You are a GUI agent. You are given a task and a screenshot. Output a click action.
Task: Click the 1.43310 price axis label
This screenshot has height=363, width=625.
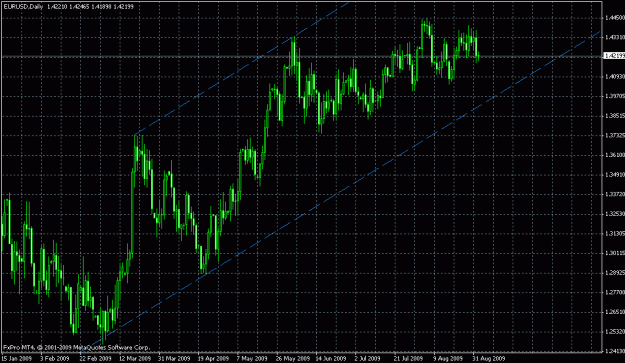click(615, 37)
